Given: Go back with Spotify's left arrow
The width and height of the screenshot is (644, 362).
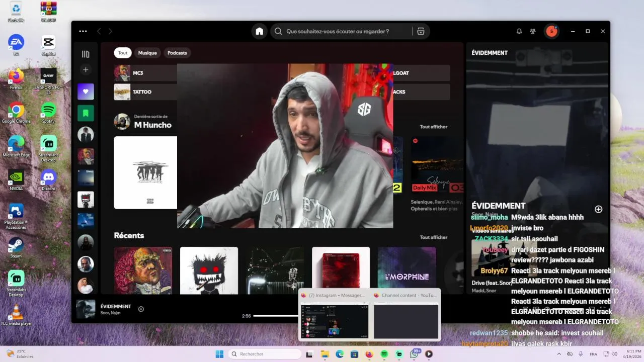Looking at the screenshot, I should (99, 31).
